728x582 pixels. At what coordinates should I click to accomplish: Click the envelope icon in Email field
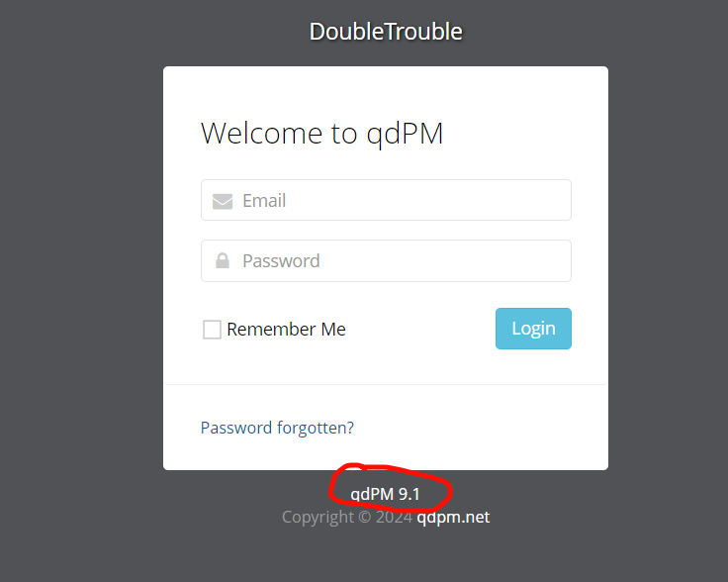pyautogui.click(x=223, y=201)
